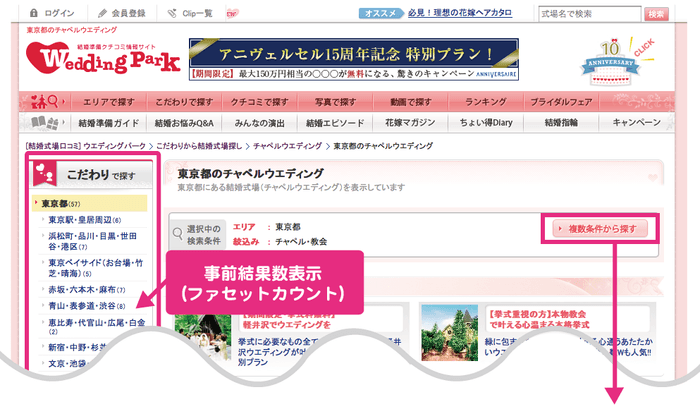The width and height of the screenshot is (700, 407).
Task: Click the books and gift icon in gray nav bar
Action: click(x=45, y=123)
